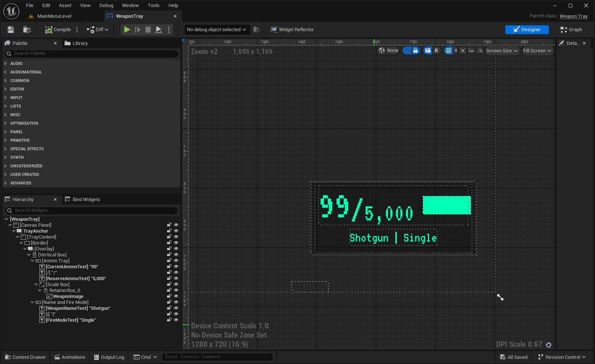Expand the COMMON palette category

pos(6,81)
